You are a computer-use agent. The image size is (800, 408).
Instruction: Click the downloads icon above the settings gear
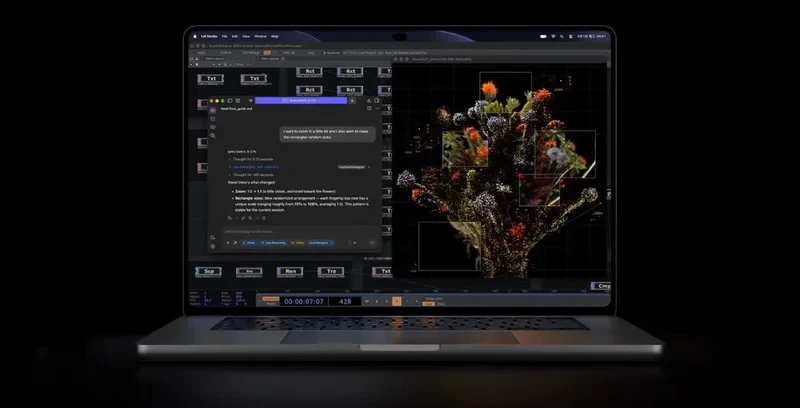pyautogui.click(x=213, y=238)
